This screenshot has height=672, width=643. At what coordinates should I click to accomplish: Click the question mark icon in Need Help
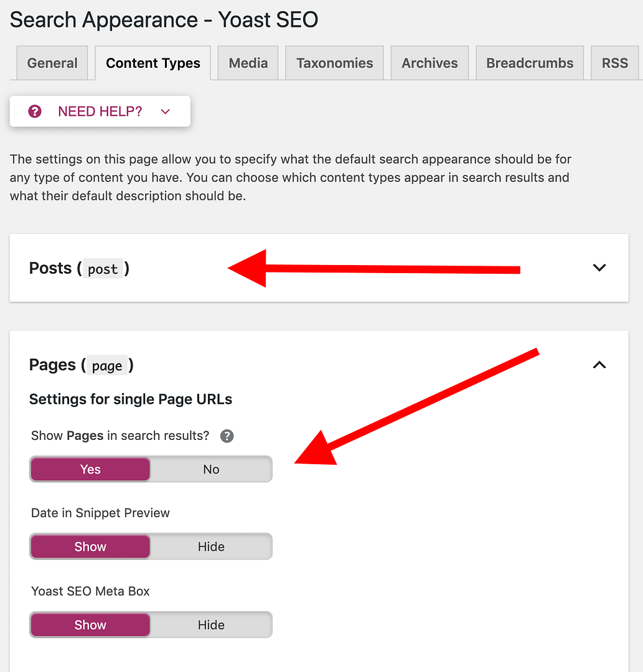tap(35, 111)
